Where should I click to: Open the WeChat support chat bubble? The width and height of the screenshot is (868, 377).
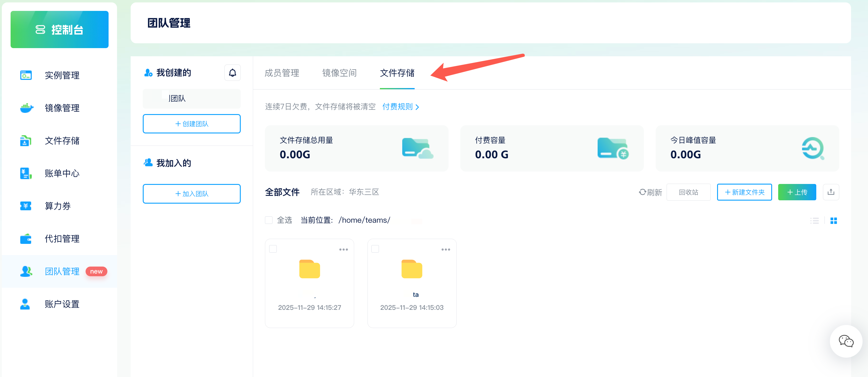click(846, 341)
